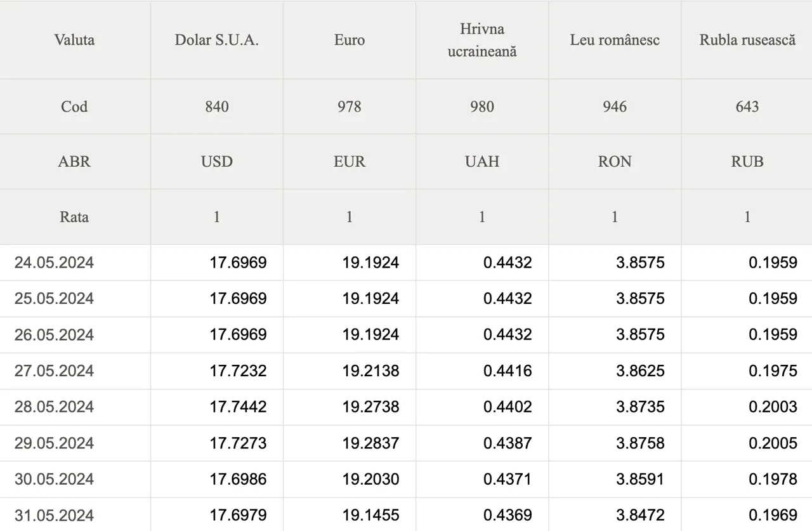Select the Rubla rusească header

747,40
